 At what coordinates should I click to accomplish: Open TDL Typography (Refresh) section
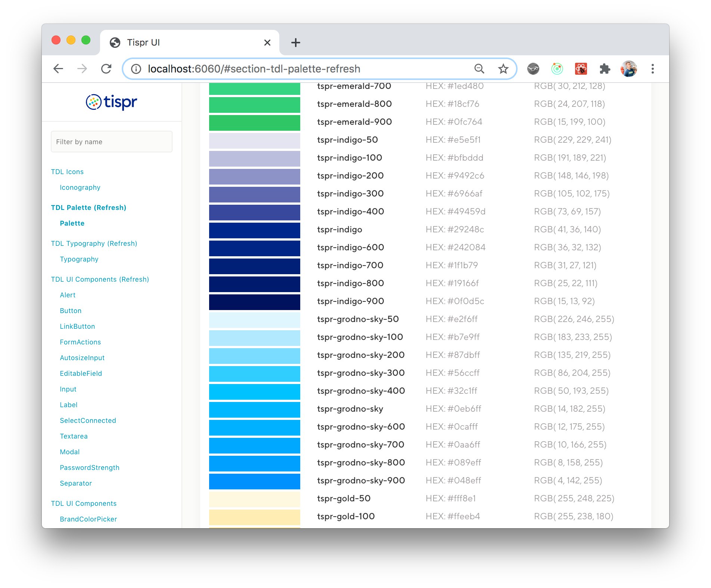coord(94,244)
